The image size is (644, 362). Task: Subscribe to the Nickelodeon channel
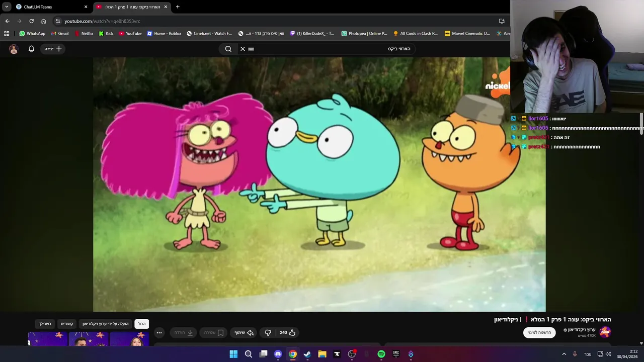(x=539, y=332)
